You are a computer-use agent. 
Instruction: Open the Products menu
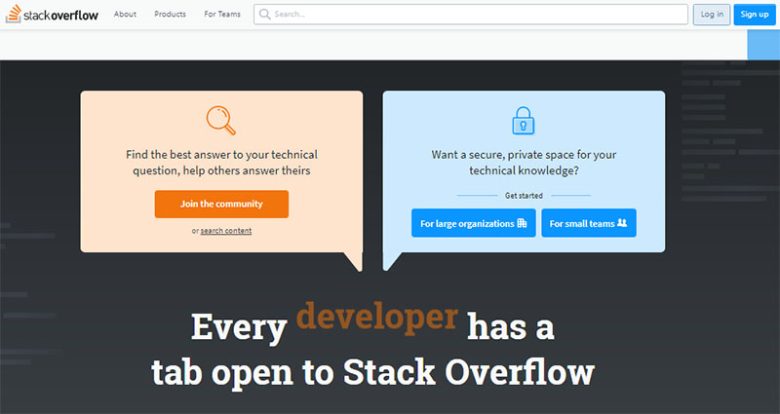pyautogui.click(x=170, y=14)
